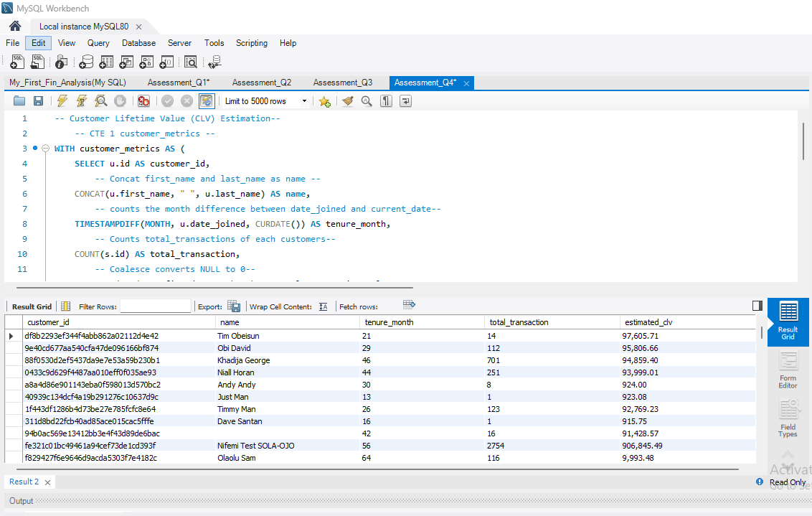Screen dimensions: 812x516
Task: Sort by tenure_month column header
Action: tap(422, 322)
